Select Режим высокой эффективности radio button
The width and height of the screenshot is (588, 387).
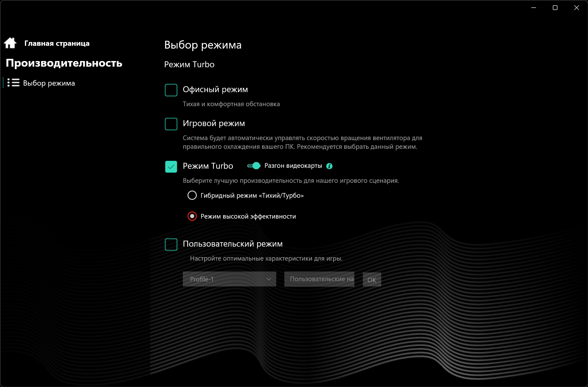point(192,216)
